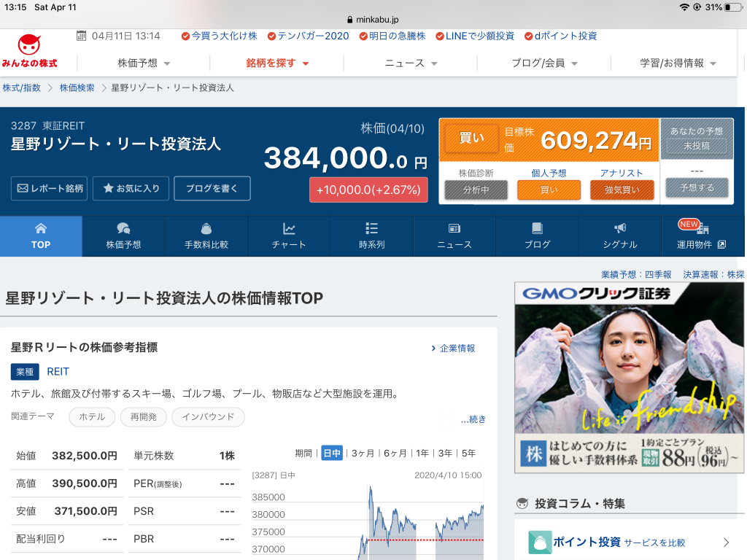Tap the calendar icon beside 04月11日
The height and width of the screenshot is (560, 747).
(x=82, y=36)
